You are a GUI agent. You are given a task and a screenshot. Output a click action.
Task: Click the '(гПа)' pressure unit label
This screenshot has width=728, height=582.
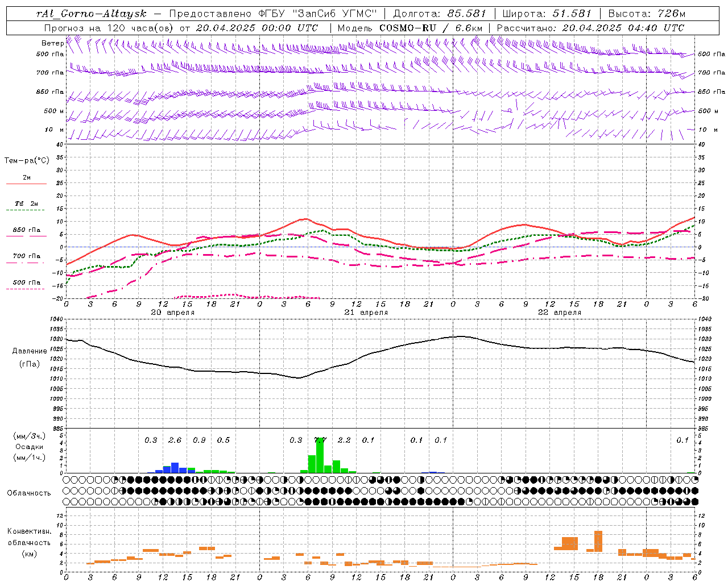coord(30,364)
